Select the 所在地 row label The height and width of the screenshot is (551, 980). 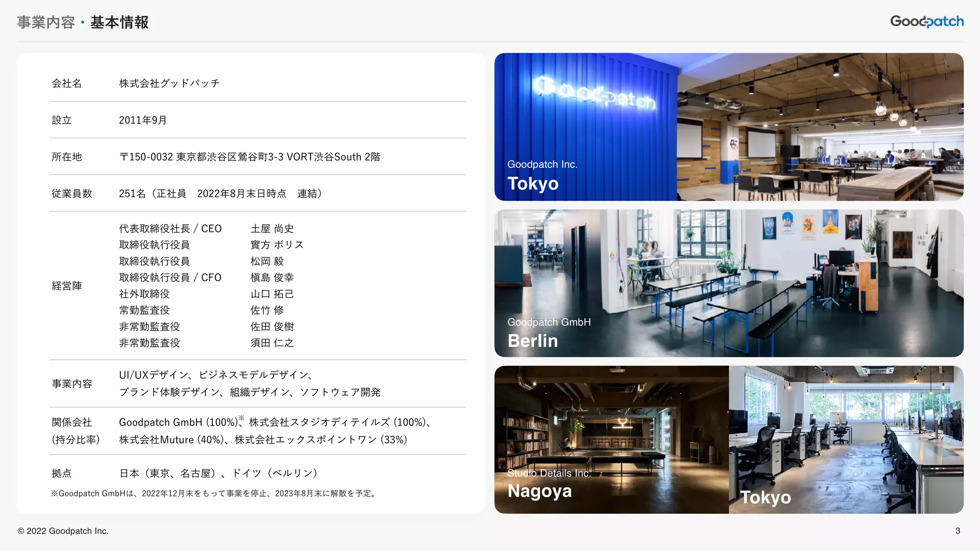click(67, 157)
